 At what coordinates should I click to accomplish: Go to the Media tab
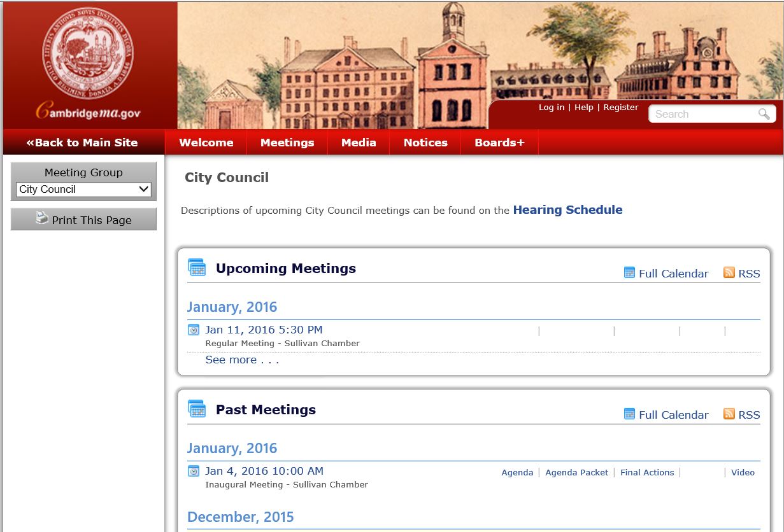[359, 143]
